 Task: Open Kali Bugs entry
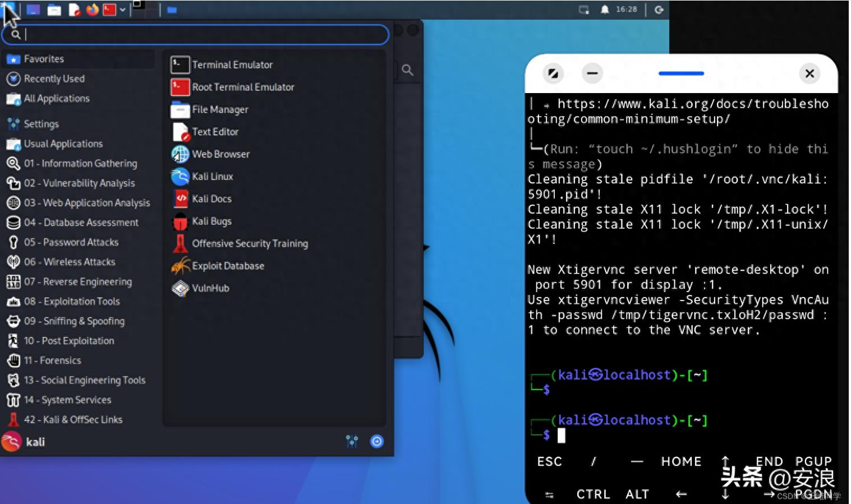click(211, 221)
